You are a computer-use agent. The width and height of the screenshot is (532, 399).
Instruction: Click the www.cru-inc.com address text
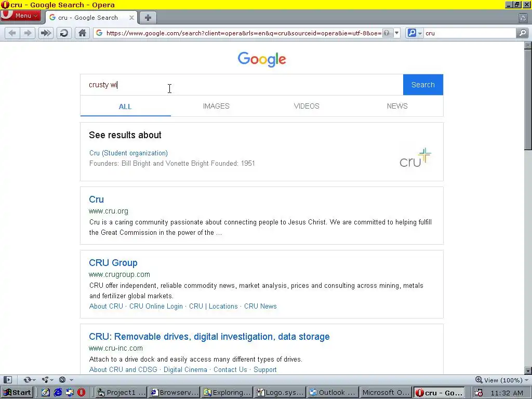click(116, 348)
